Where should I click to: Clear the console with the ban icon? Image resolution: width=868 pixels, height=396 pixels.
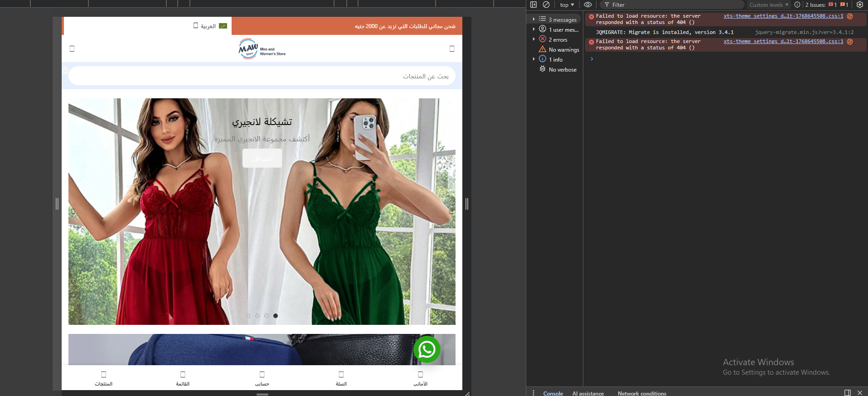pyautogui.click(x=546, y=5)
